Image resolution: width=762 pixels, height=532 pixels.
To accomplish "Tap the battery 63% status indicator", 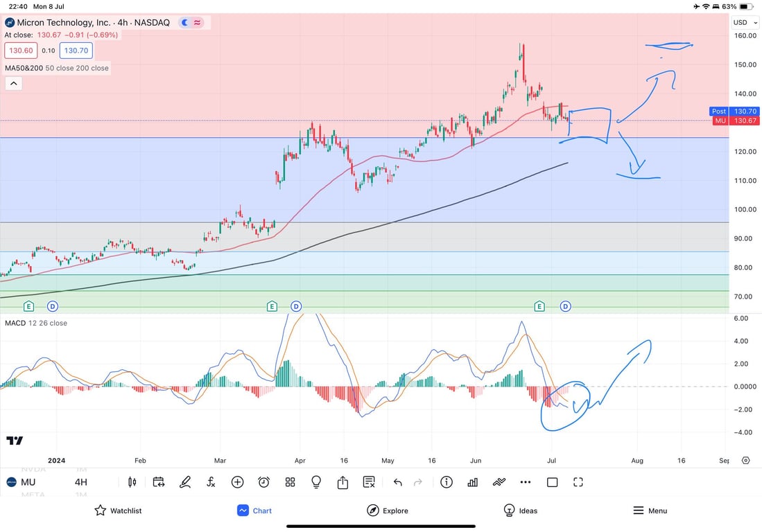I will (x=738, y=6).
